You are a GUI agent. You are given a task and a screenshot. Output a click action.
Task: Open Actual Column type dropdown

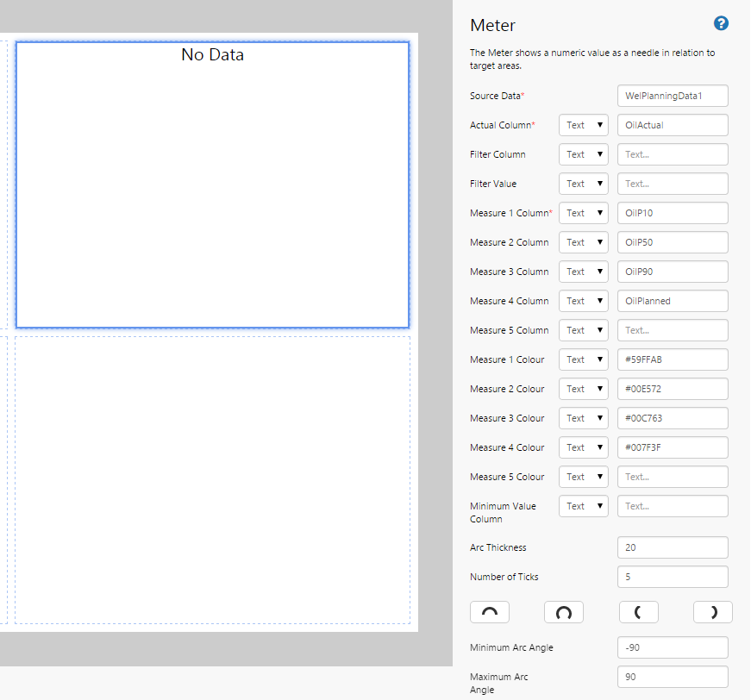tap(583, 125)
